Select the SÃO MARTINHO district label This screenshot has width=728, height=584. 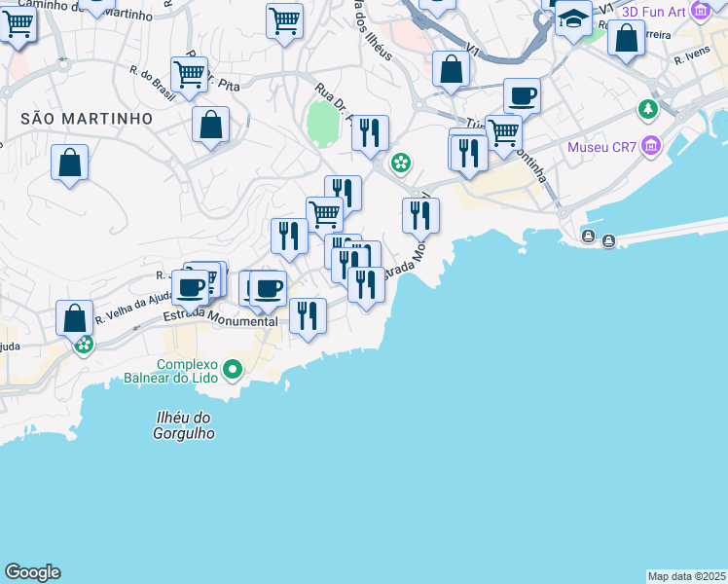[x=87, y=118]
